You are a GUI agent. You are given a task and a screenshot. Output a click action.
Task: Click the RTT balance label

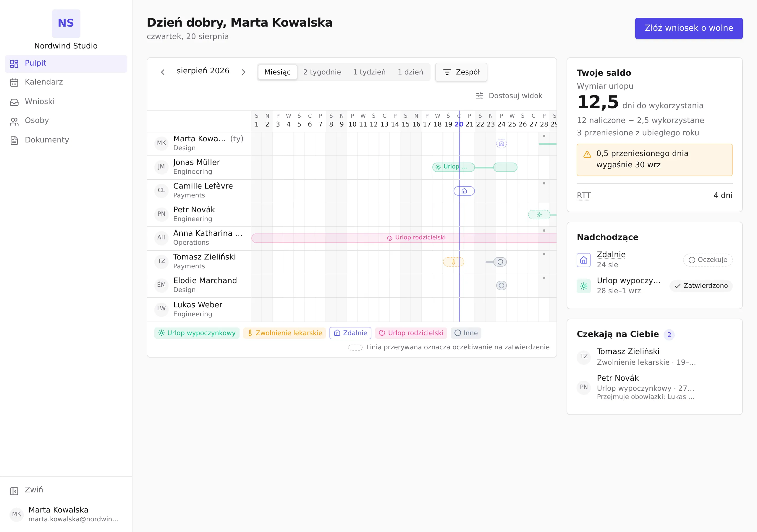[584, 196]
